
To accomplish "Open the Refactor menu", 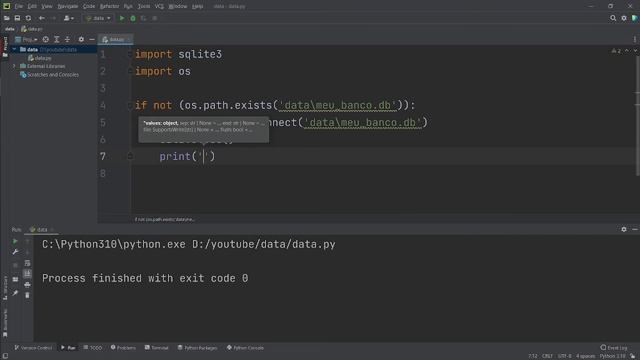I will [x=109, y=6].
